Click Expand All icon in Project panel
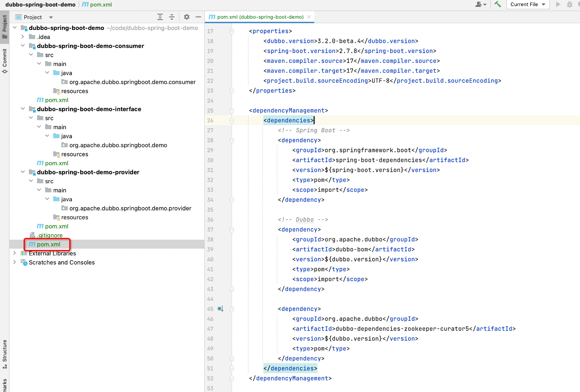Screen dimensions: 580x392 [x=160, y=17]
